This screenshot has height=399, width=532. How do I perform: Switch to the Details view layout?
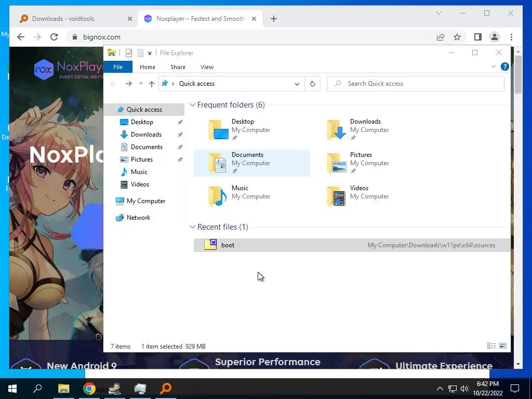491,345
